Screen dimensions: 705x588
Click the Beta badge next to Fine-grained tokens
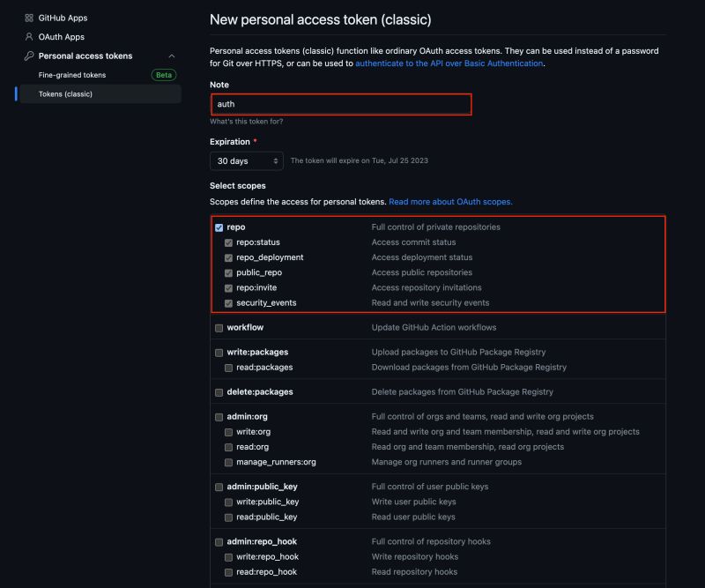164,75
